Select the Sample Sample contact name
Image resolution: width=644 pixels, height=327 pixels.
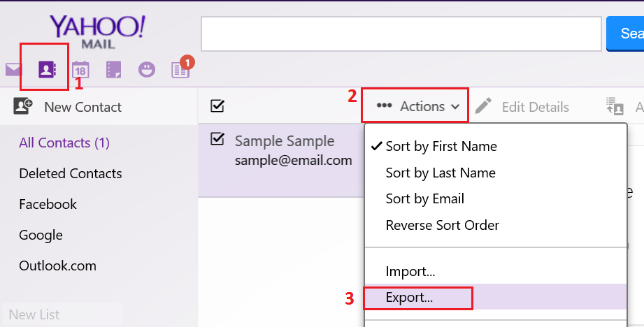[x=285, y=140]
